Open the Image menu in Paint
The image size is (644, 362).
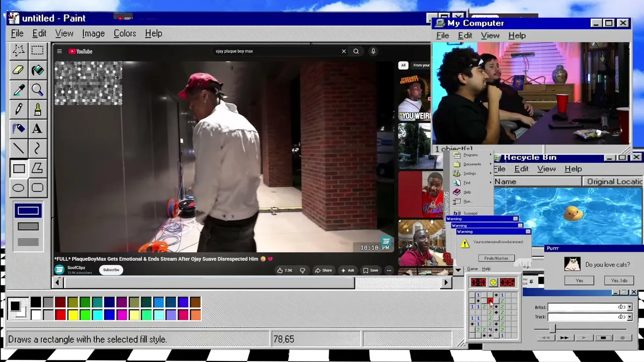coord(94,34)
